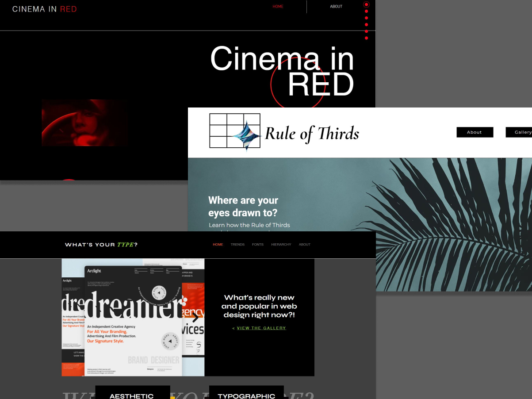Navigate to the HIERARCHY page

coord(281,245)
